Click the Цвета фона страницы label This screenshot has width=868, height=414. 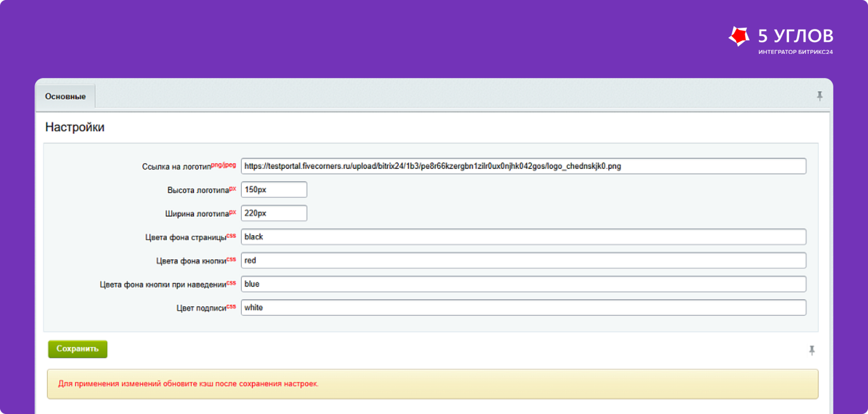coord(185,237)
